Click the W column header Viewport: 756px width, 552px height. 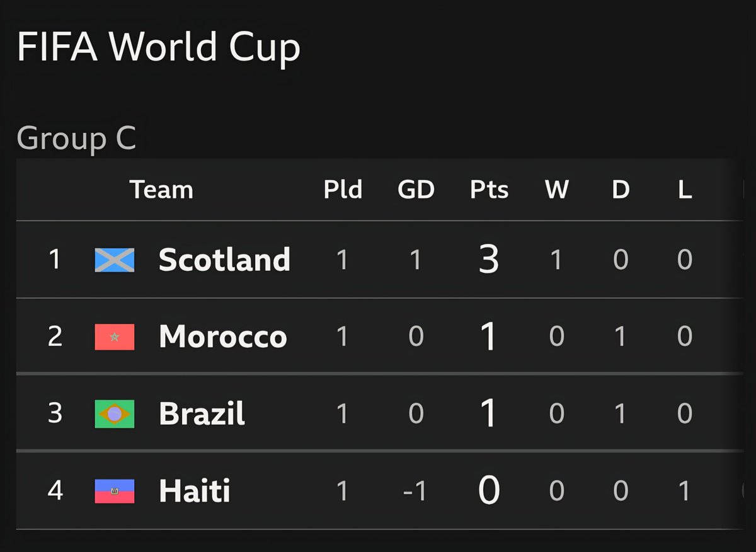[557, 190]
